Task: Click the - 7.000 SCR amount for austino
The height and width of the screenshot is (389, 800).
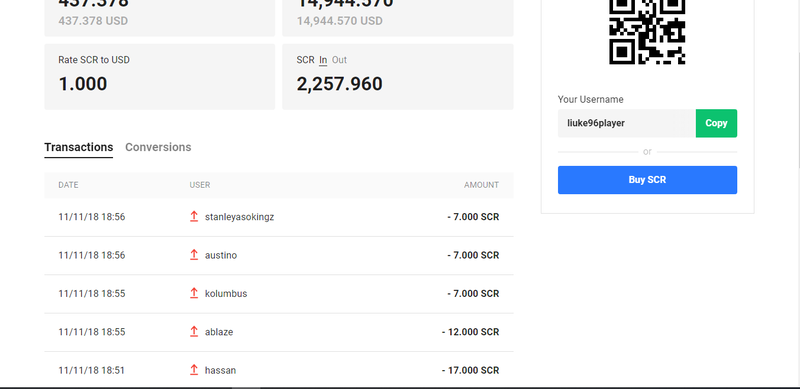Action: [473, 255]
